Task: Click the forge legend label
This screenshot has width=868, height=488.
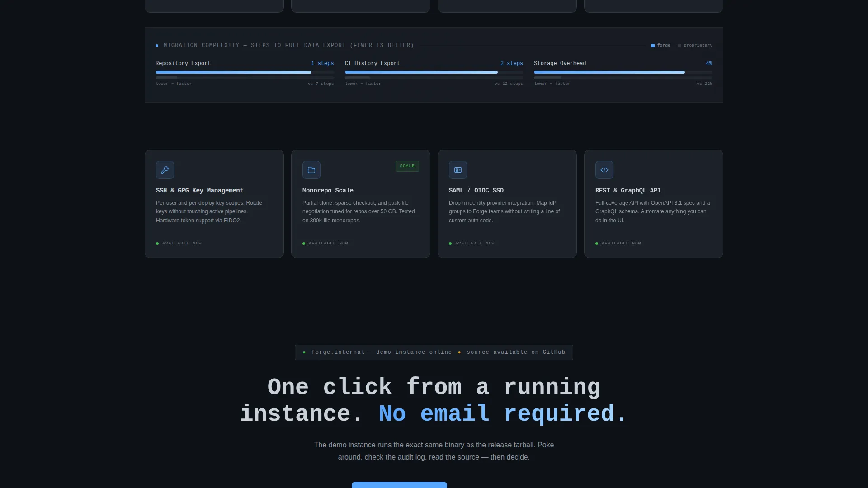Action: coord(664,46)
